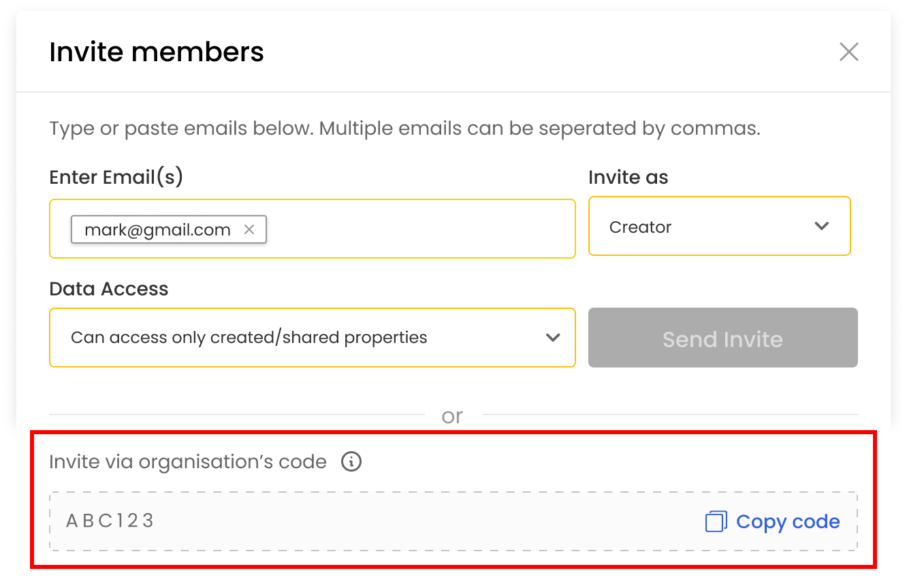Viewport: 907px width, 588px height.
Task: Focus the Enter Email(s) input field
Action: click(x=313, y=229)
